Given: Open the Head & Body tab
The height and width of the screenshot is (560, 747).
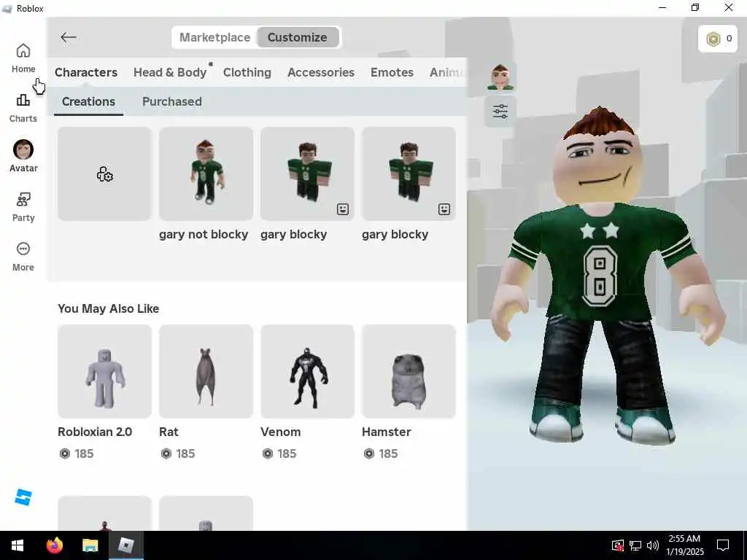Looking at the screenshot, I should (x=170, y=72).
